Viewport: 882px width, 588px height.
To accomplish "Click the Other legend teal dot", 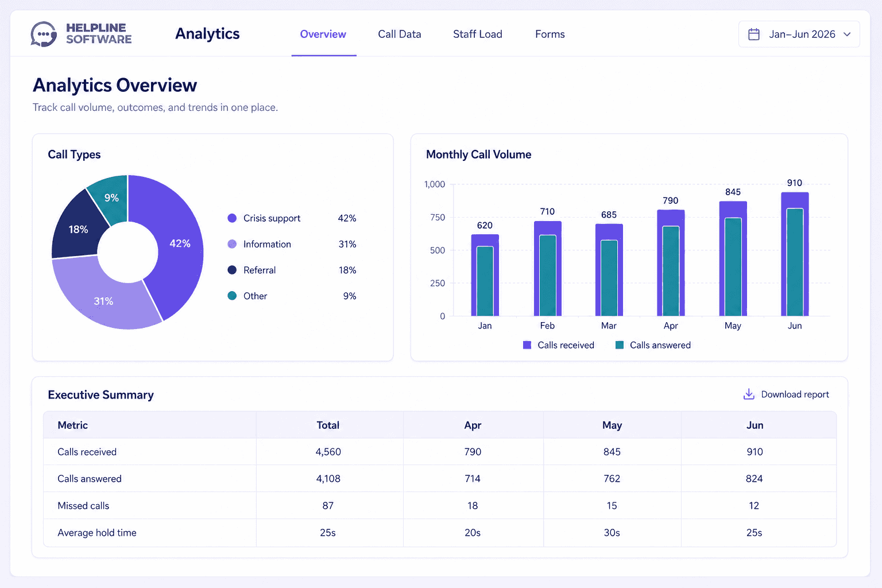I will 232,296.
